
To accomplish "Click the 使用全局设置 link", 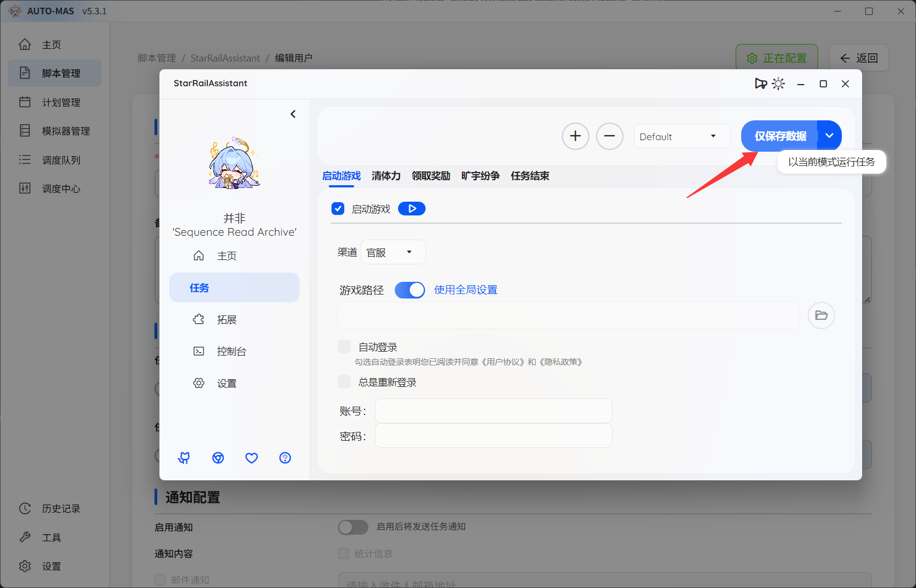I will pyautogui.click(x=466, y=290).
